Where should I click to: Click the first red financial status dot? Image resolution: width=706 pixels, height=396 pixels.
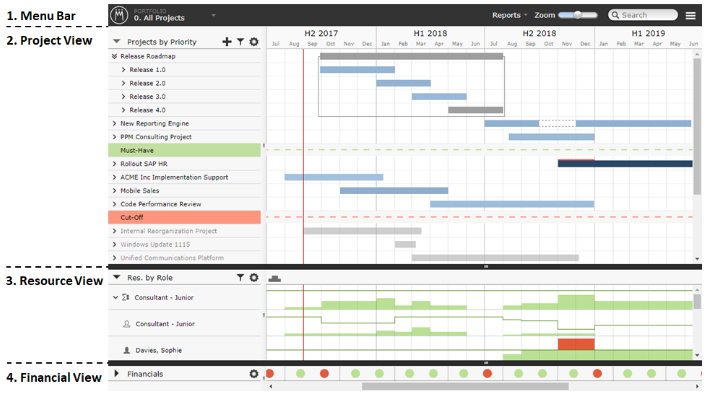pyautogui.click(x=270, y=374)
